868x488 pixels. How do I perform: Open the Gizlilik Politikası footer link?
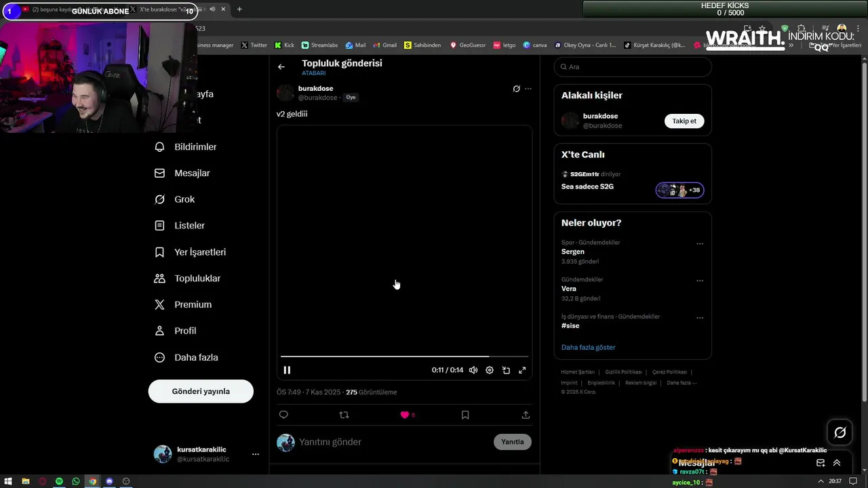[623, 372]
